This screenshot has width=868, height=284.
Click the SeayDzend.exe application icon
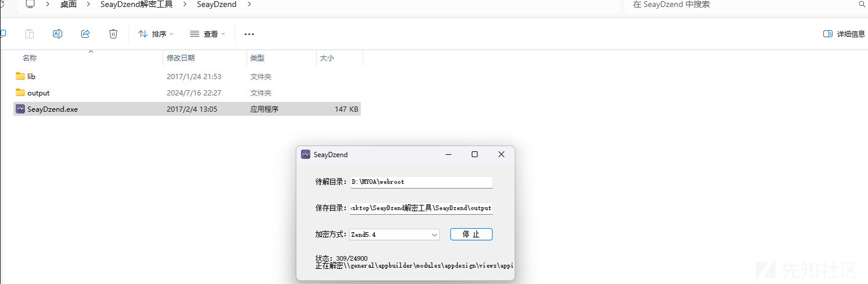coord(20,109)
